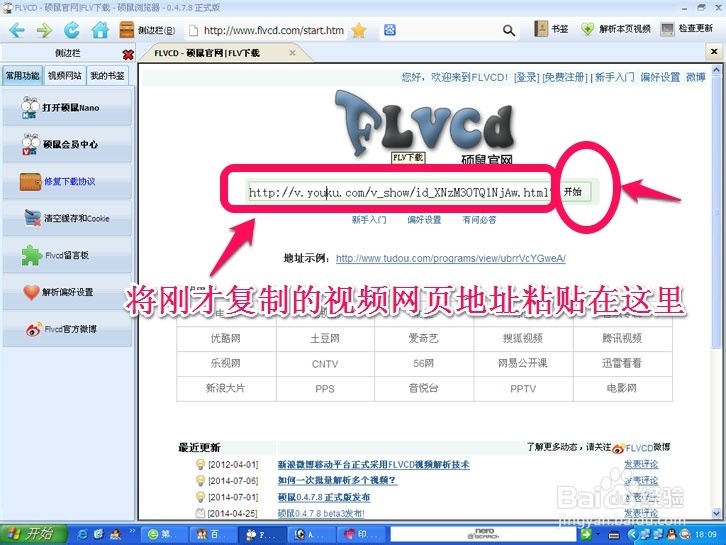Switch to 视频网站 sidebar tab
This screenshot has width=726, height=545.
pyautogui.click(x=64, y=75)
